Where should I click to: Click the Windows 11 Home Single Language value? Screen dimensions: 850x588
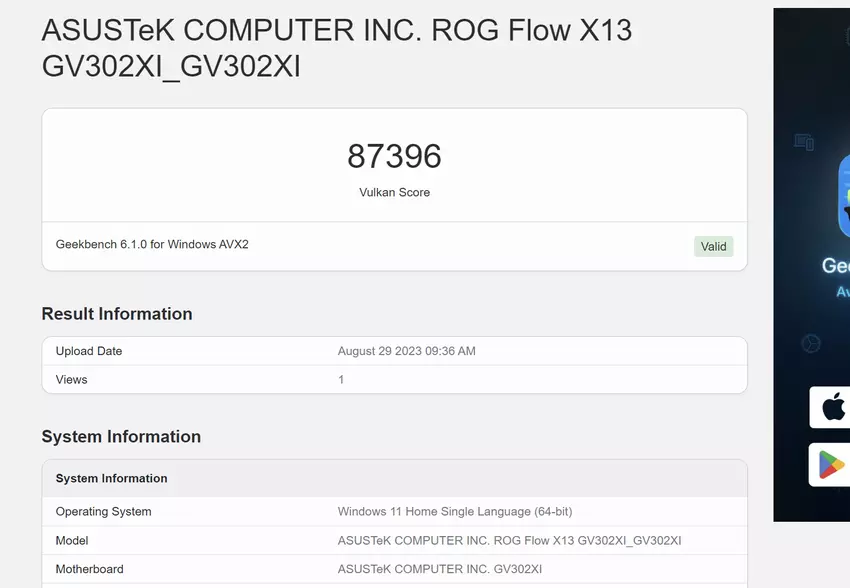(x=454, y=512)
